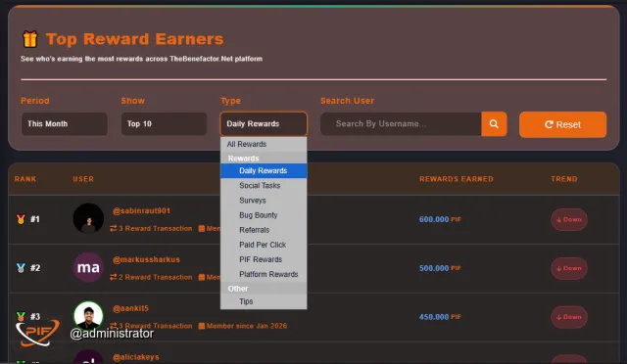Choose Daily Rewards option in the list
Screen dimensions: 627x364
click(x=264, y=170)
